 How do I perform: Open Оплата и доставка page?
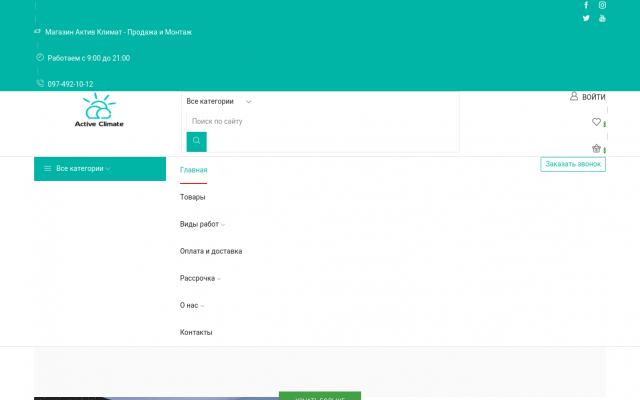(211, 251)
